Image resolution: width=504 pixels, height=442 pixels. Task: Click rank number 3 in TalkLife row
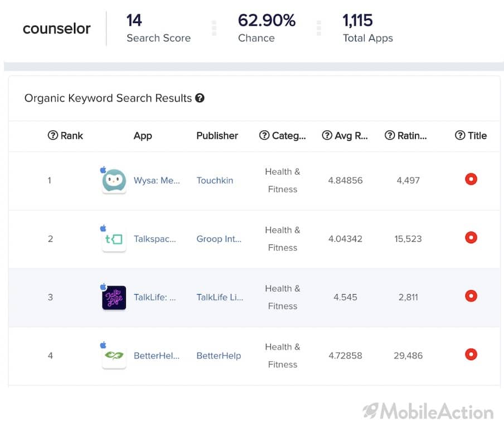tap(50, 297)
